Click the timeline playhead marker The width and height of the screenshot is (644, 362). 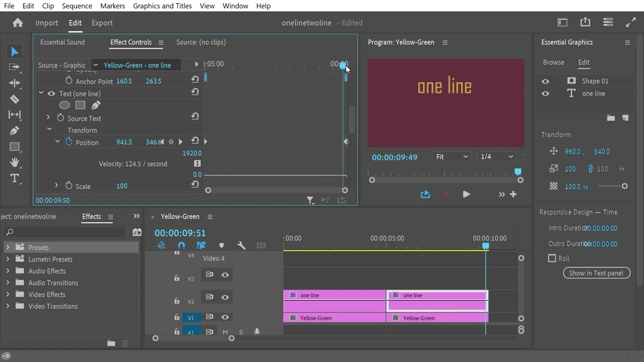click(486, 246)
